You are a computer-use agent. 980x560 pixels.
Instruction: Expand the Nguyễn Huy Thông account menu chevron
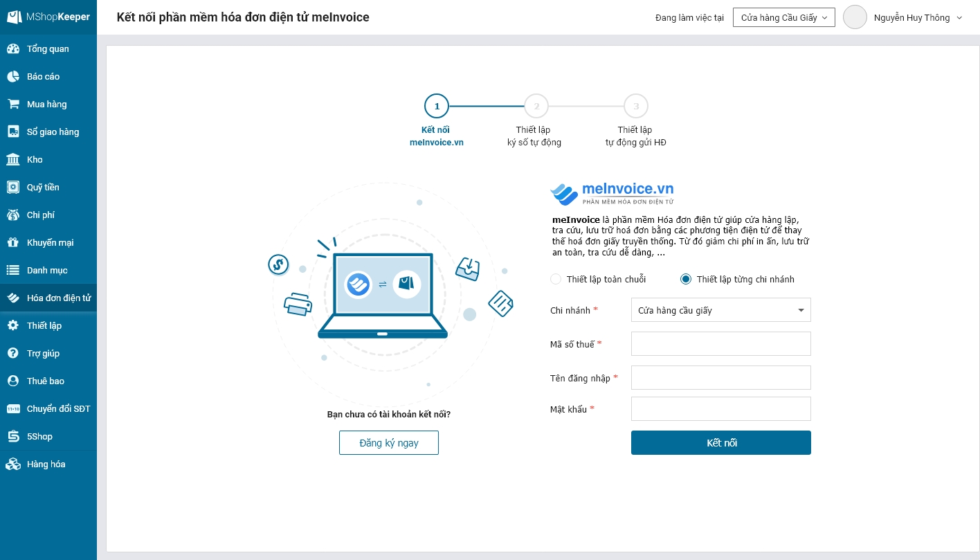click(x=959, y=18)
